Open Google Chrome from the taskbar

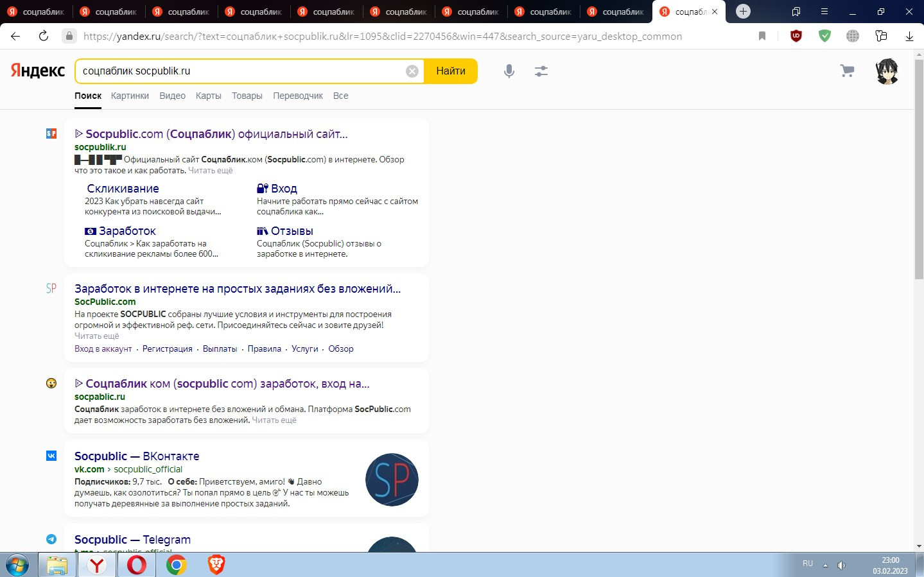point(176,565)
